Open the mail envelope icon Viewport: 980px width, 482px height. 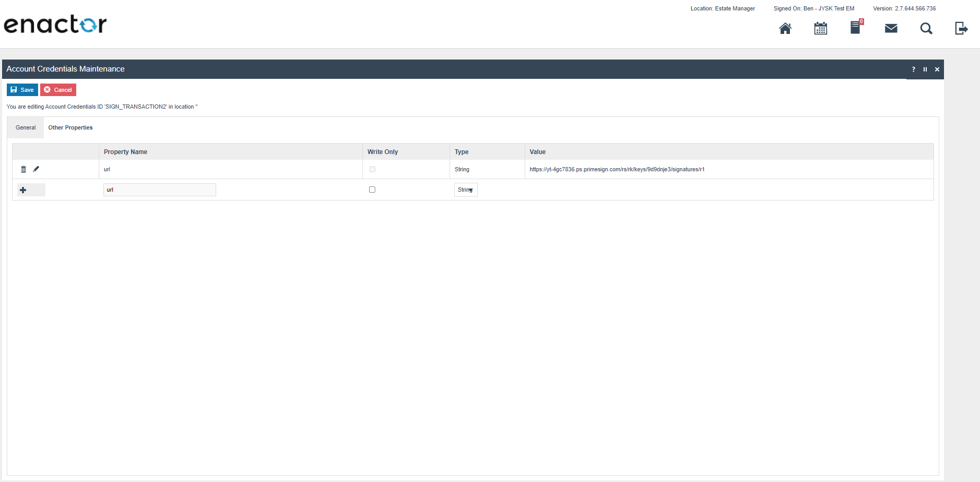[x=891, y=28]
